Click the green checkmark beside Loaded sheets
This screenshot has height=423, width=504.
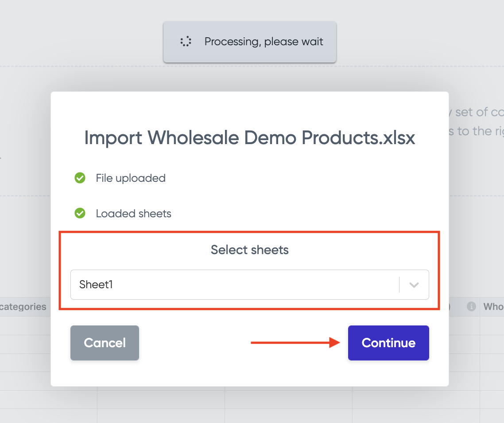coord(80,213)
